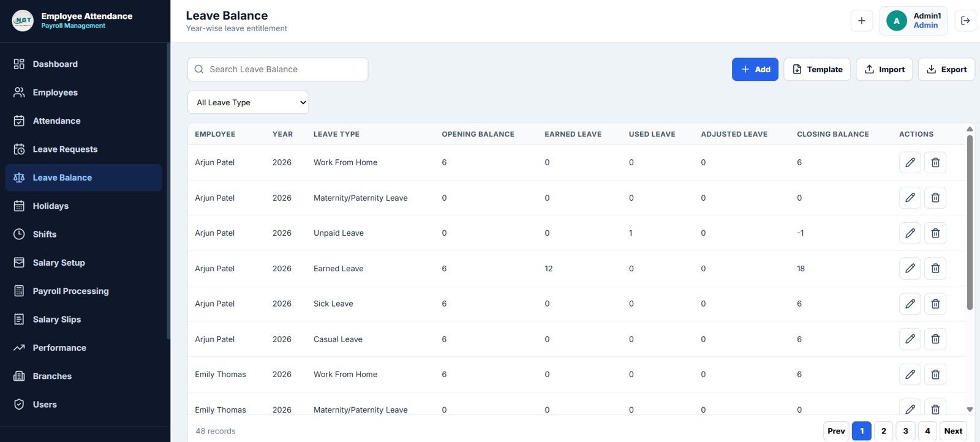Image resolution: width=980 pixels, height=442 pixels.
Task: Click the Admin1 avatar circle
Action: coord(897,21)
